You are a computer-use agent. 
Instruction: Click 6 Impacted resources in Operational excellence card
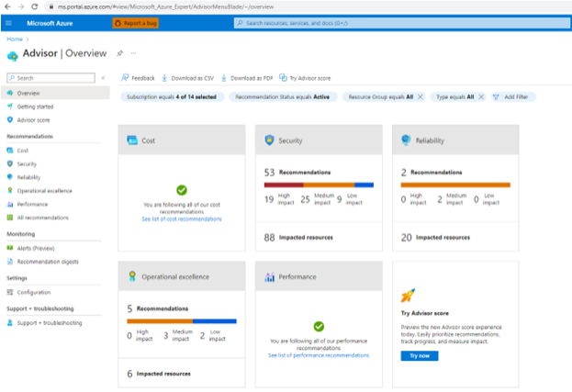(159, 374)
